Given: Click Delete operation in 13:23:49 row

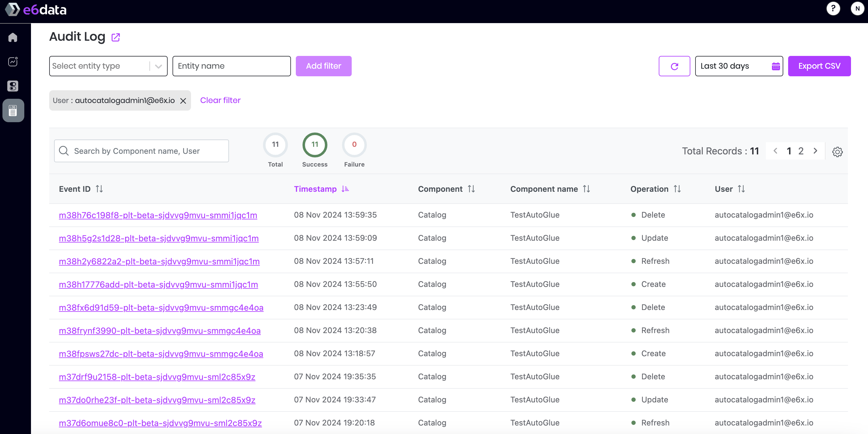Looking at the screenshot, I should (653, 307).
